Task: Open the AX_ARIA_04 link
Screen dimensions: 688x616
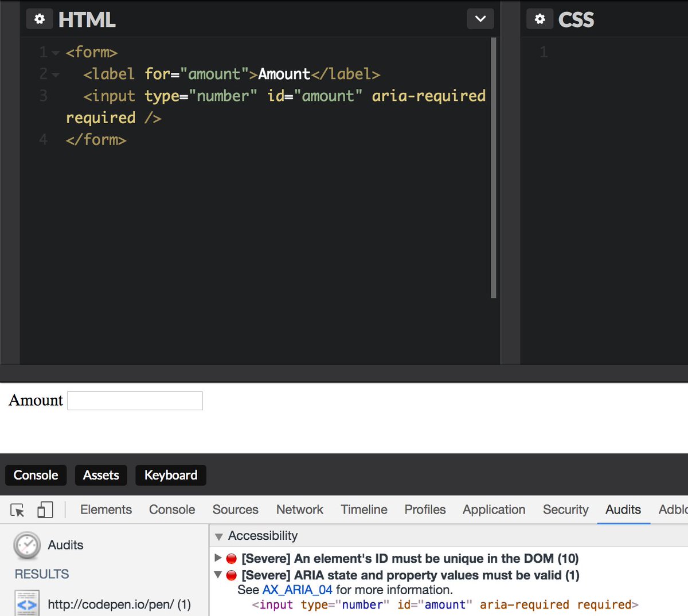Action: click(297, 590)
